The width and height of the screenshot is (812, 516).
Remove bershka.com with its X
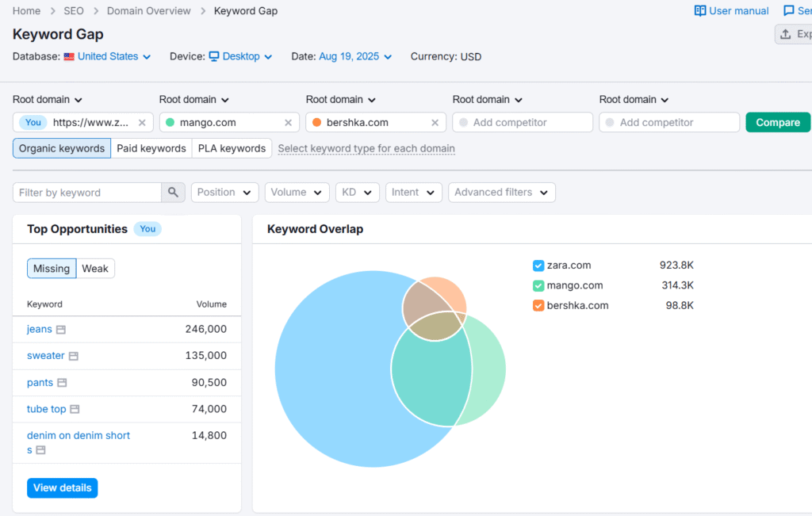click(x=435, y=123)
